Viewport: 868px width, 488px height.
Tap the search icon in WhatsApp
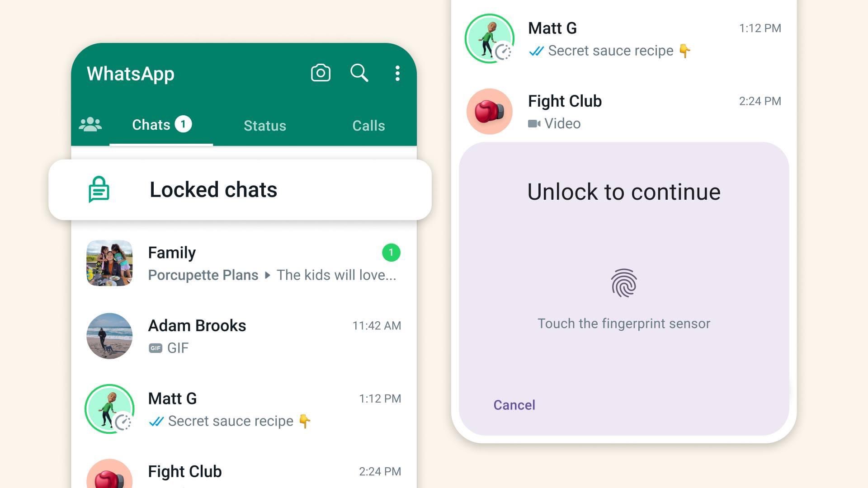[x=359, y=73]
